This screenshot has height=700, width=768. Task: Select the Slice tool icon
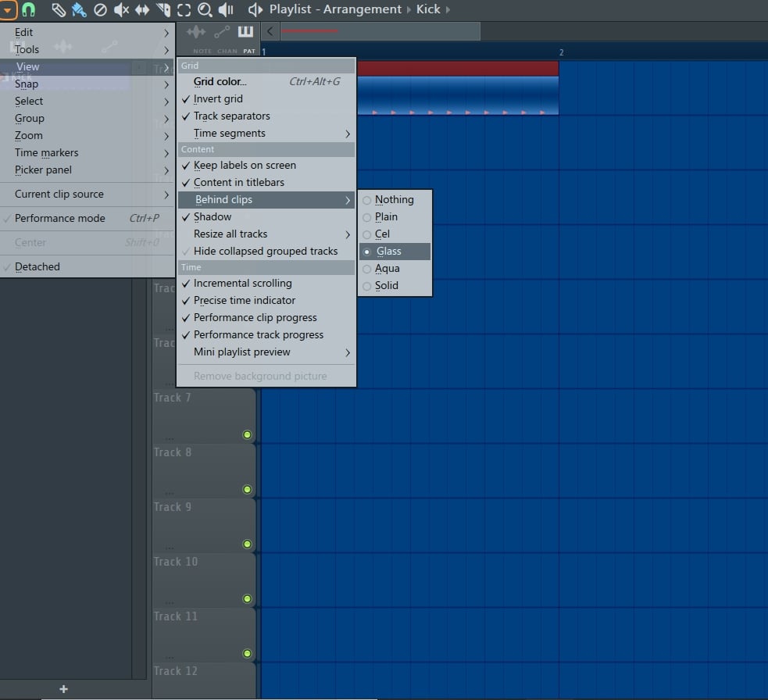click(163, 10)
